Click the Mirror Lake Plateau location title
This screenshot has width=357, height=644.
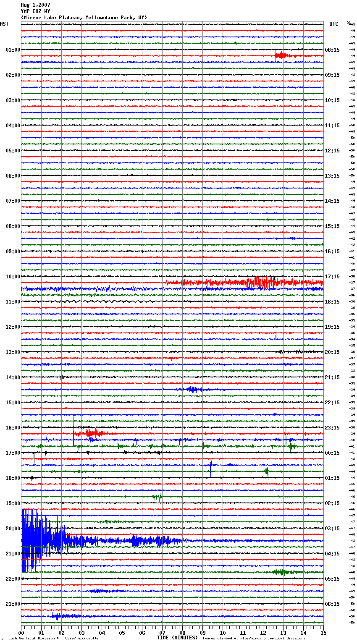84,18
